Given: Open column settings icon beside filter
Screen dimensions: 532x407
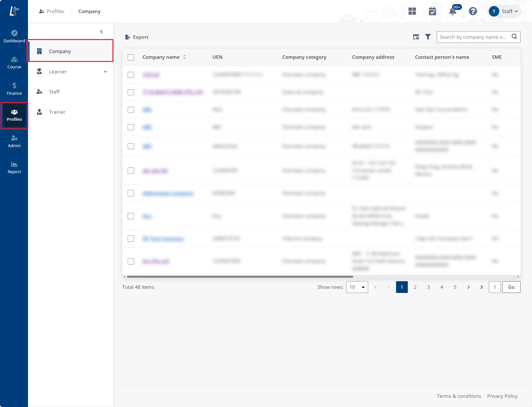Looking at the screenshot, I should (416, 37).
